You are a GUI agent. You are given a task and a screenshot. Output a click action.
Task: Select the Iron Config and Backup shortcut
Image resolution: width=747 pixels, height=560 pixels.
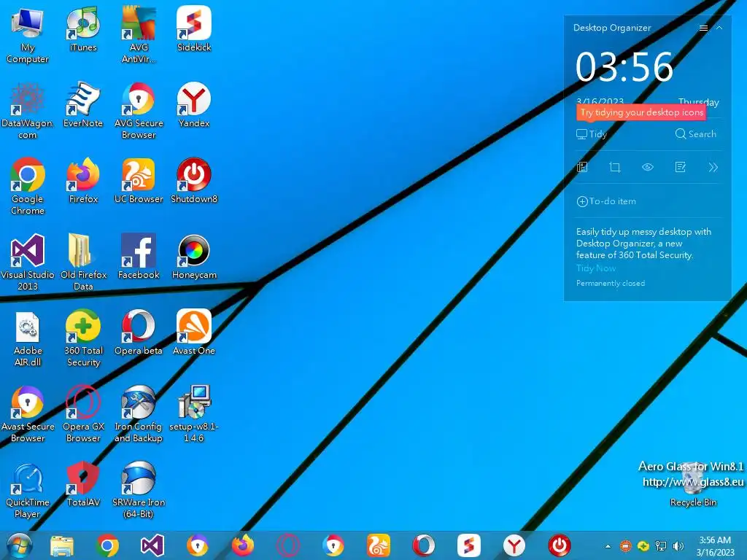coord(138,414)
